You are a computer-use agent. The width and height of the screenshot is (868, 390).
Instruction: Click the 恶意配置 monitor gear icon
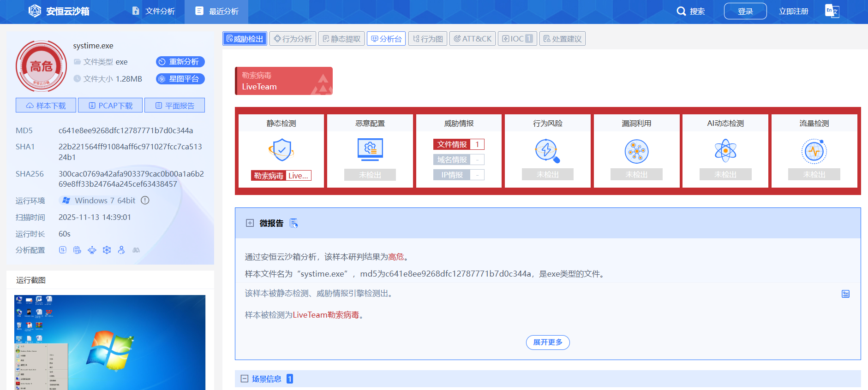point(370,150)
